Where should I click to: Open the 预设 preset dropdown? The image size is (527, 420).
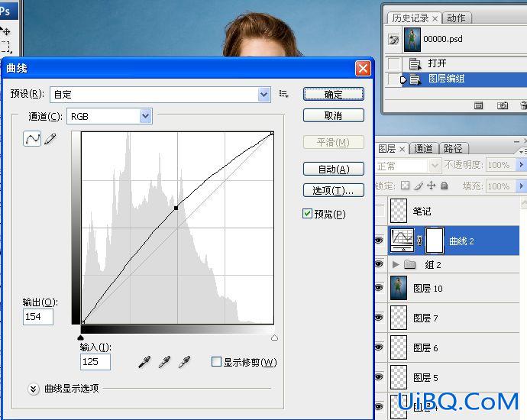264,95
